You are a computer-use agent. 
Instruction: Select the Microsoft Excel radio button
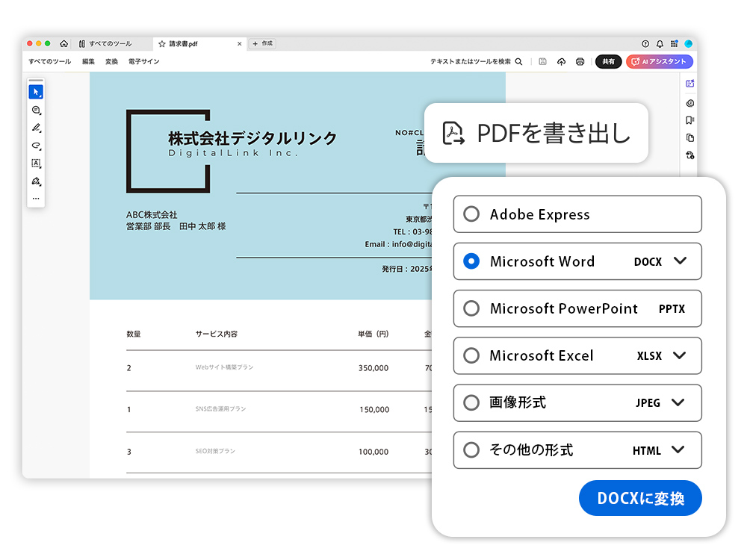471,355
